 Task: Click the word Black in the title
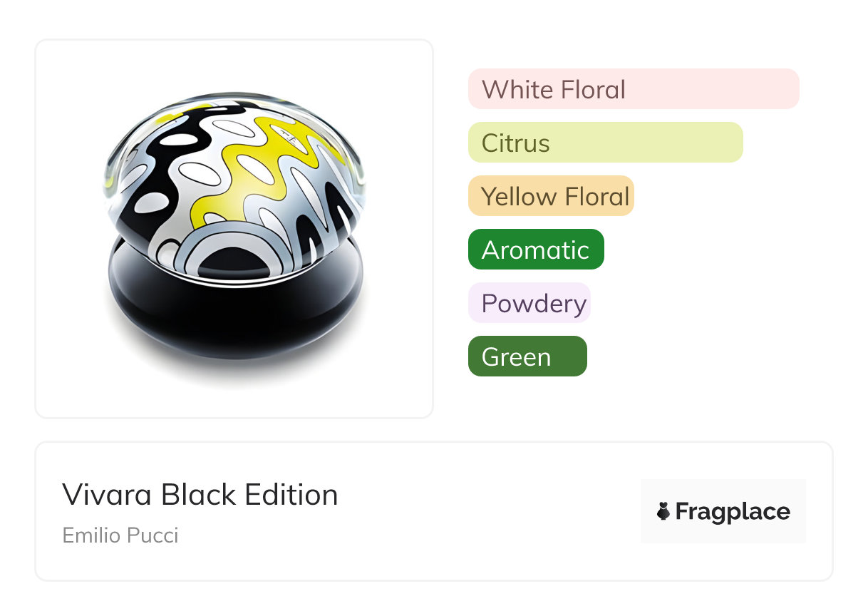(x=198, y=495)
